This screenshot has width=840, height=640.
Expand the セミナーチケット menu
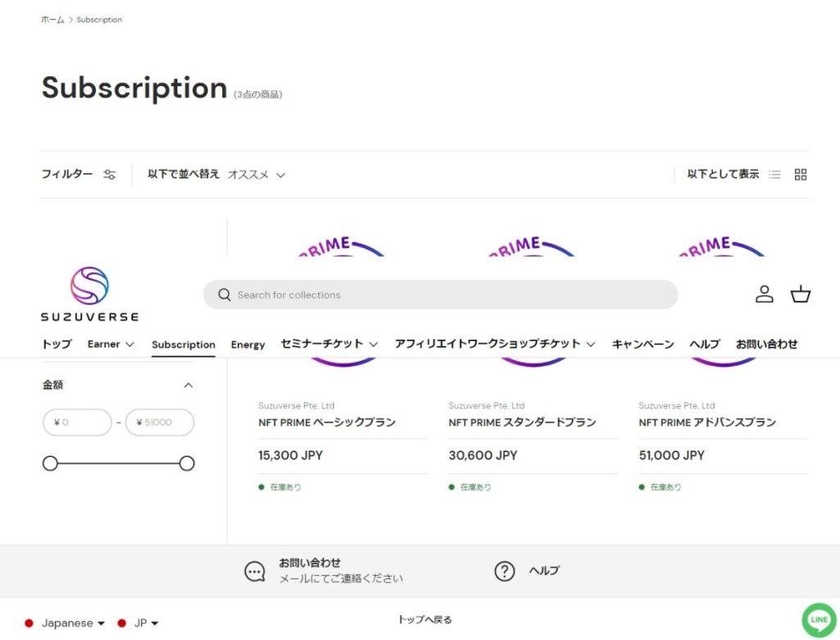[322, 344]
